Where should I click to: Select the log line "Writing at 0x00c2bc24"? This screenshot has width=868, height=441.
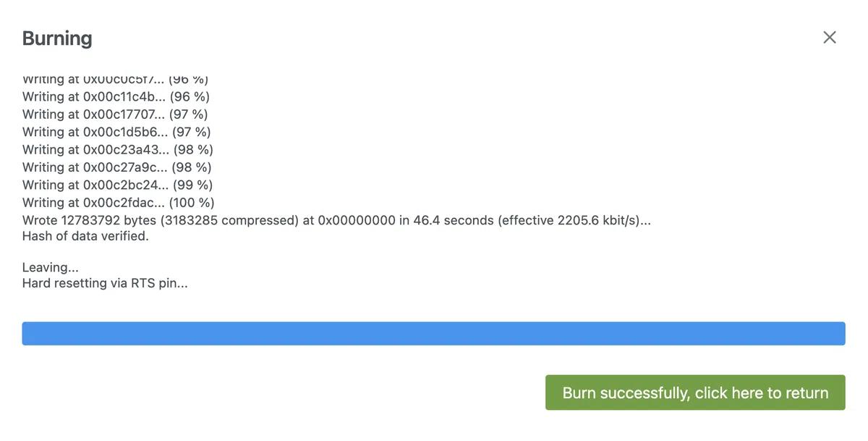(x=118, y=185)
